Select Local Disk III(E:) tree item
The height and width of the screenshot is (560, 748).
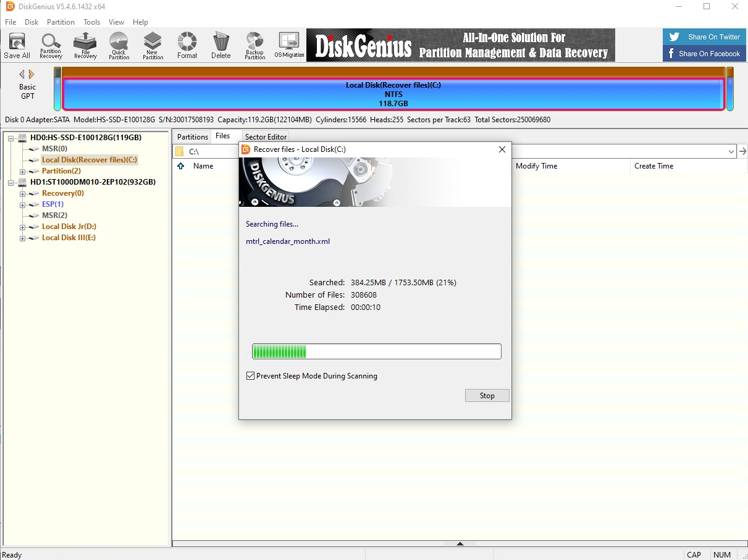click(x=69, y=238)
